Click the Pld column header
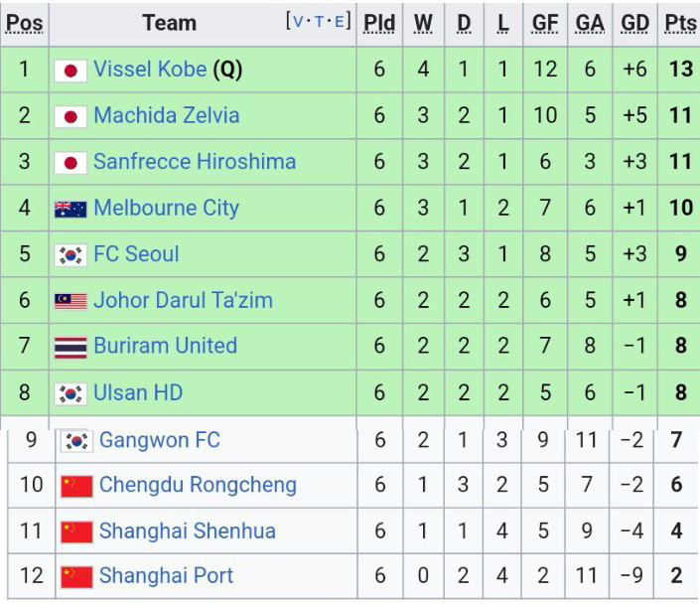Viewport: 700px width, 608px height. [378, 23]
